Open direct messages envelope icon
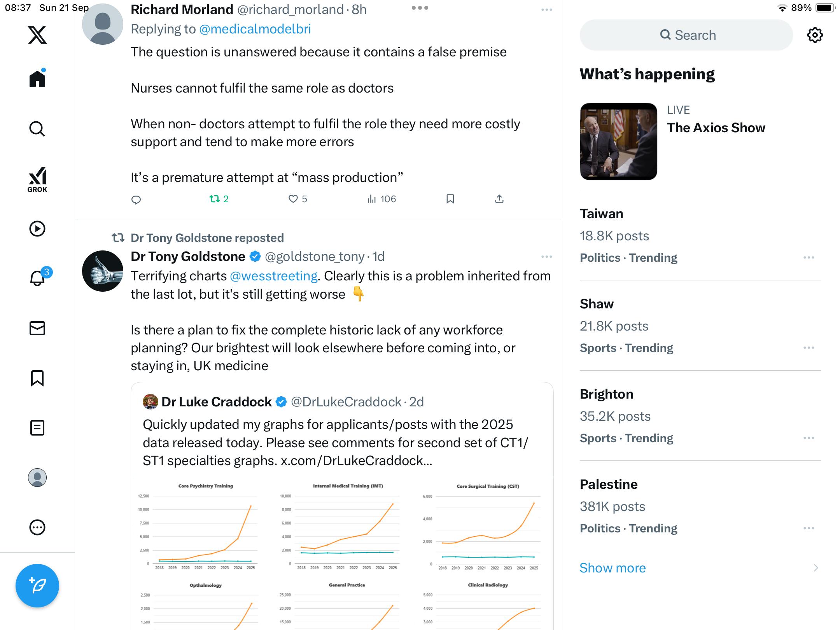Screen dimensions: 840x630 click(x=37, y=328)
